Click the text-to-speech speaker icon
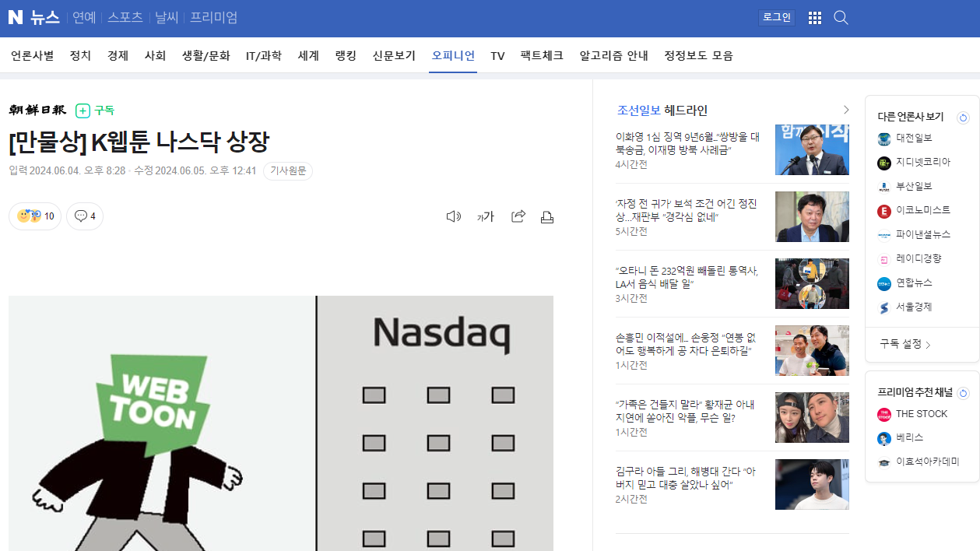This screenshot has width=980, height=551. tap(454, 216)
